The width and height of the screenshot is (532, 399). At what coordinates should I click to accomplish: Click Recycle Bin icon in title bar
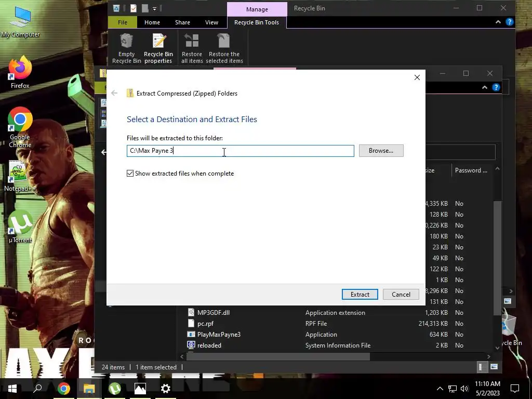coord(116,8)
